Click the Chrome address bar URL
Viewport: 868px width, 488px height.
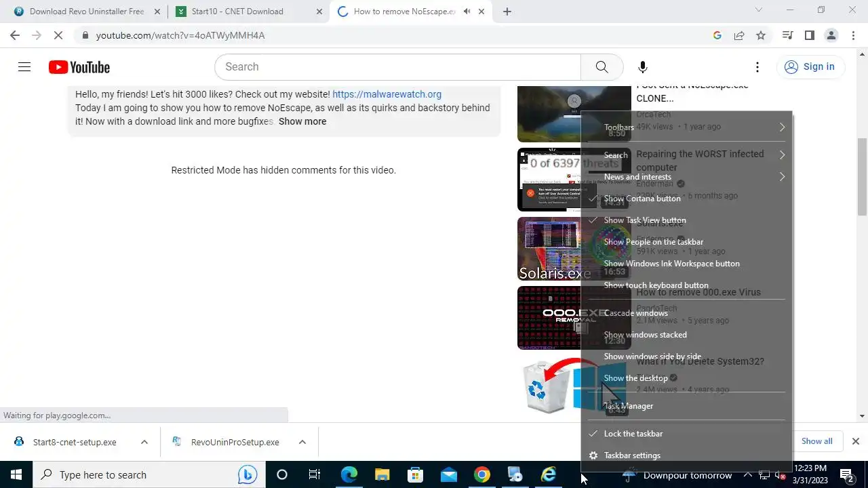click(x=180, y=35)
